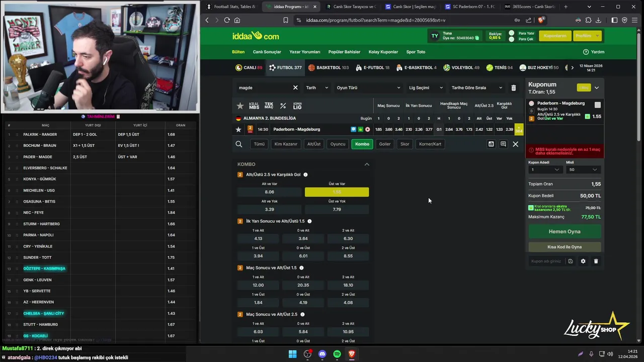644x362 pixels.
Task: Pick Para Çek radio option
Action: [x=511, y=39]
